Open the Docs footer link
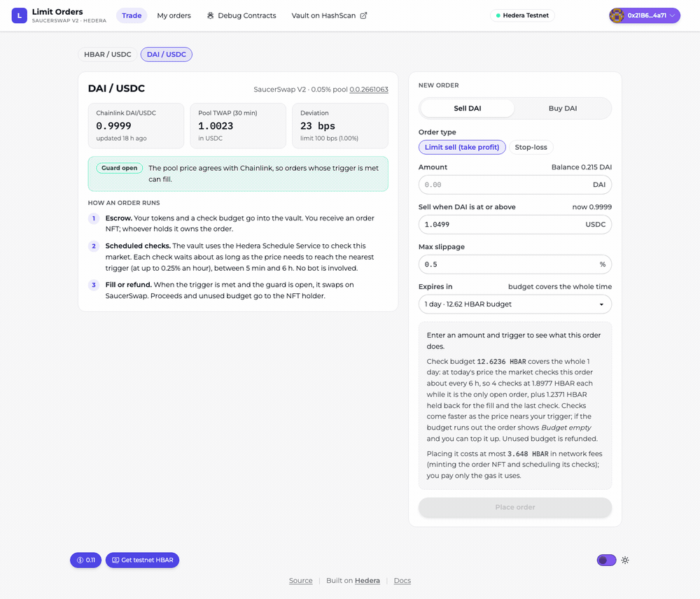The width and height of the screenshot is (700, 599). coord(402,581)
